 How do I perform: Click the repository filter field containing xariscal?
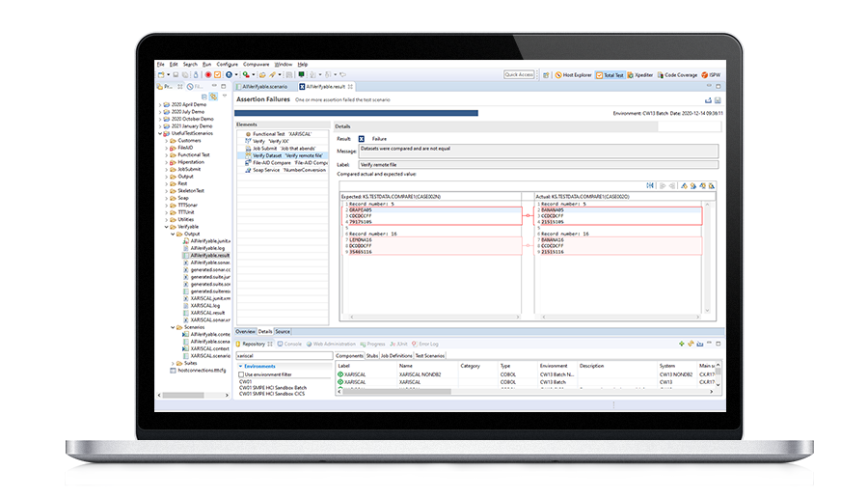click(x=284, y=355)
